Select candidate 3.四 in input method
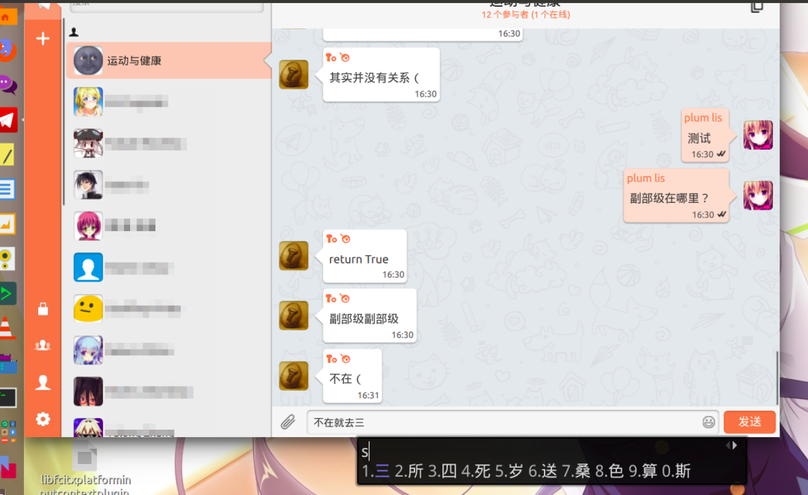 point(443,471)
